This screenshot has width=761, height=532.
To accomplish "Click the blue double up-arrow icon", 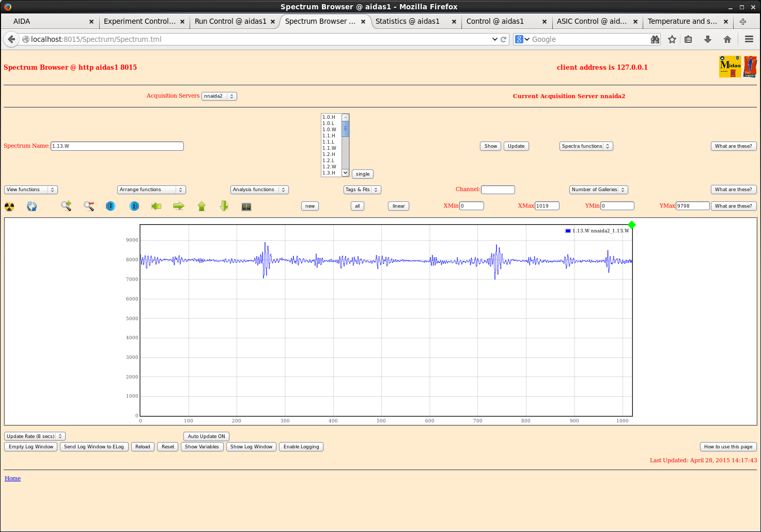I will click(134, 206).
